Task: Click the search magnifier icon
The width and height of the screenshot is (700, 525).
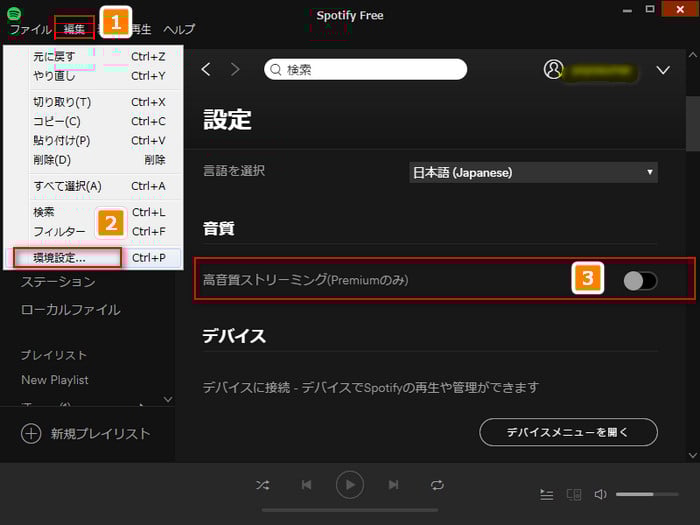Action: pos(276,70)
